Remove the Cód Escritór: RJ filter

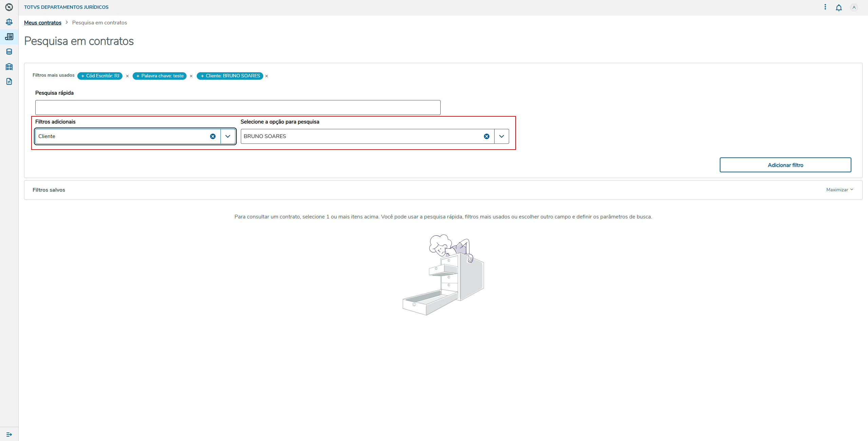pos(127,76)
